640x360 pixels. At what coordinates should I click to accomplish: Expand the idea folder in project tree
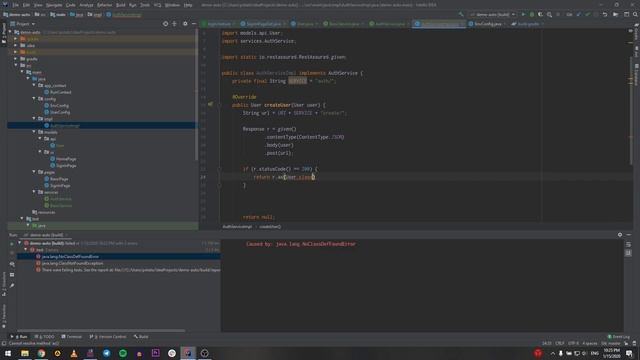click(16, 45)
